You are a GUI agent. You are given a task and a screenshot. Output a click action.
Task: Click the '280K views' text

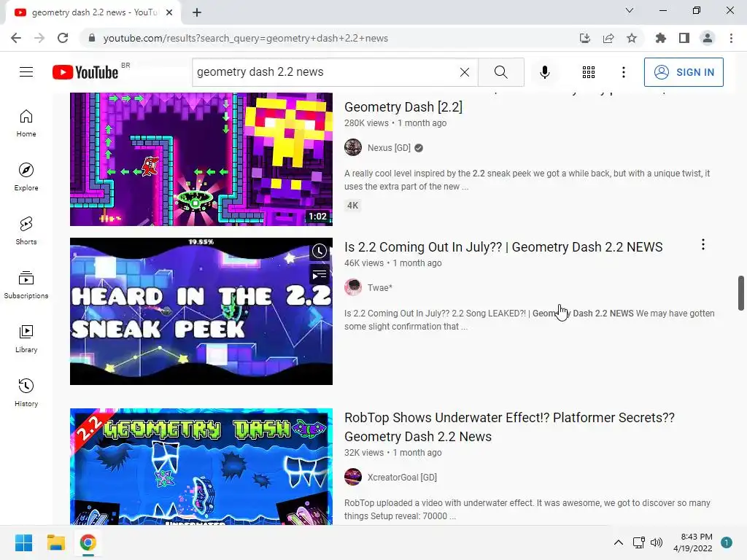366,122
